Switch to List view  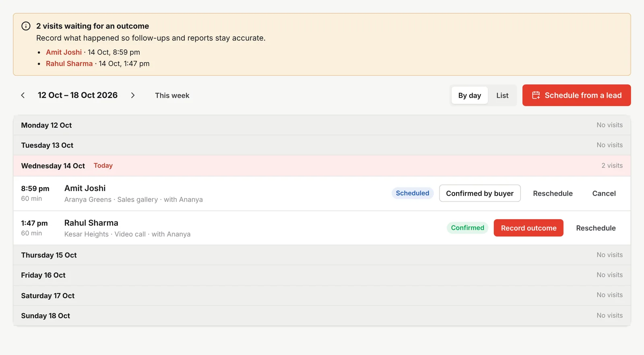pyautogui.click(x=502, y=95)
